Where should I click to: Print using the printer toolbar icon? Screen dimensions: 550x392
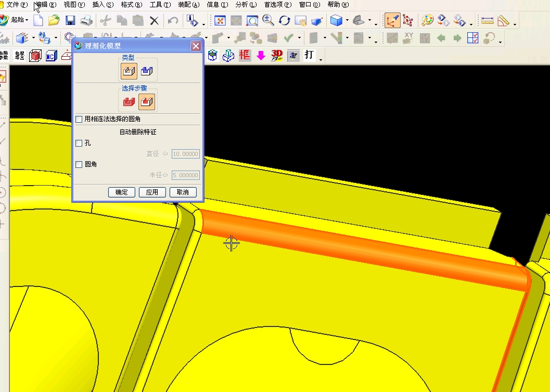[86, 20]
